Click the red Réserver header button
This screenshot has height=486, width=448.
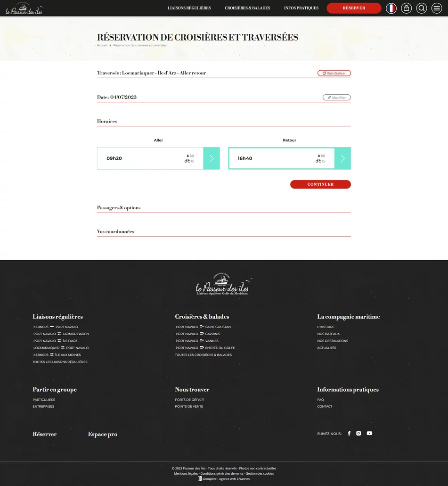click(354, 8)
